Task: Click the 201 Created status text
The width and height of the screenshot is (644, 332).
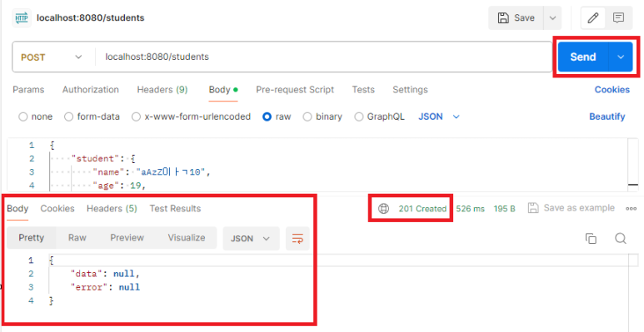Action: (x=422, y=209)
